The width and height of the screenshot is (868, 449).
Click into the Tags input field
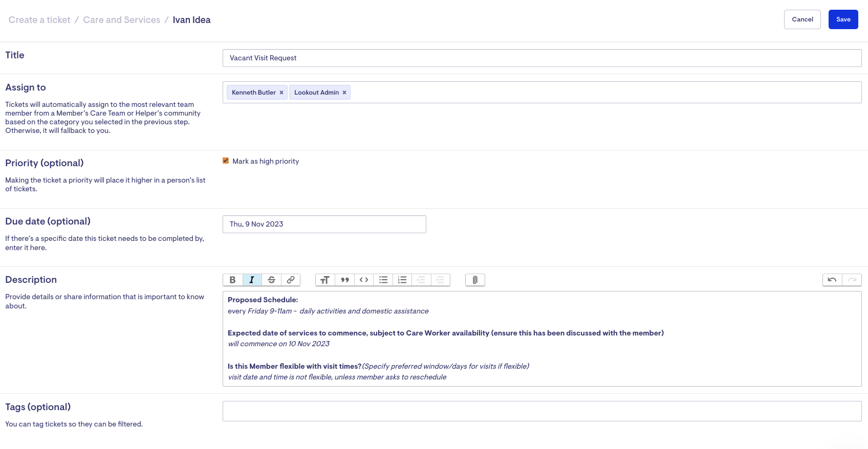pos(541,411)
